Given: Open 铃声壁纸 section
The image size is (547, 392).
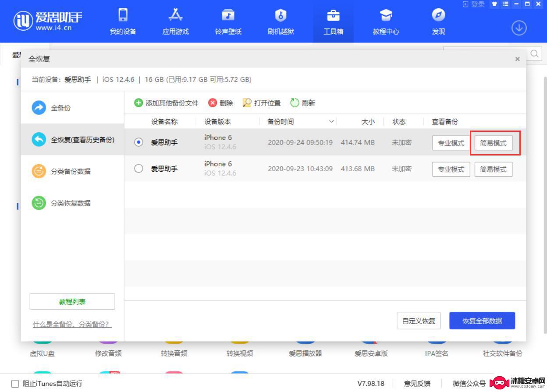Looking at the screenshot, I should click(228, 22).
